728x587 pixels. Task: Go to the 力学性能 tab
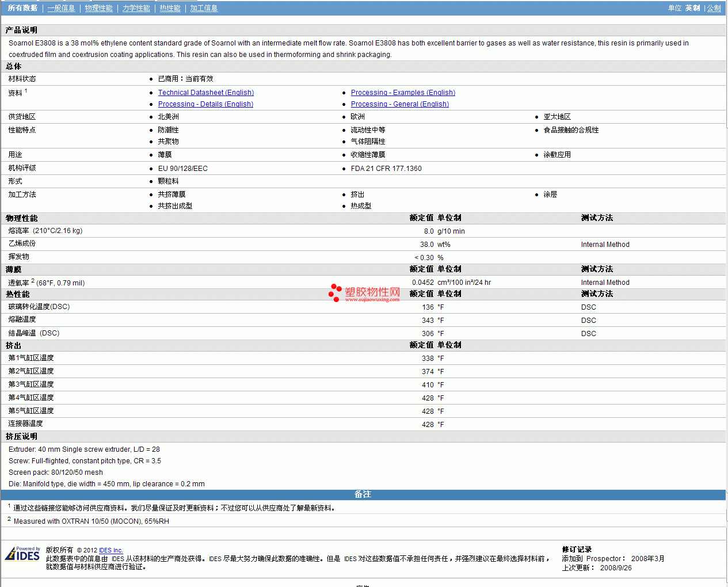tap(136, 8)
